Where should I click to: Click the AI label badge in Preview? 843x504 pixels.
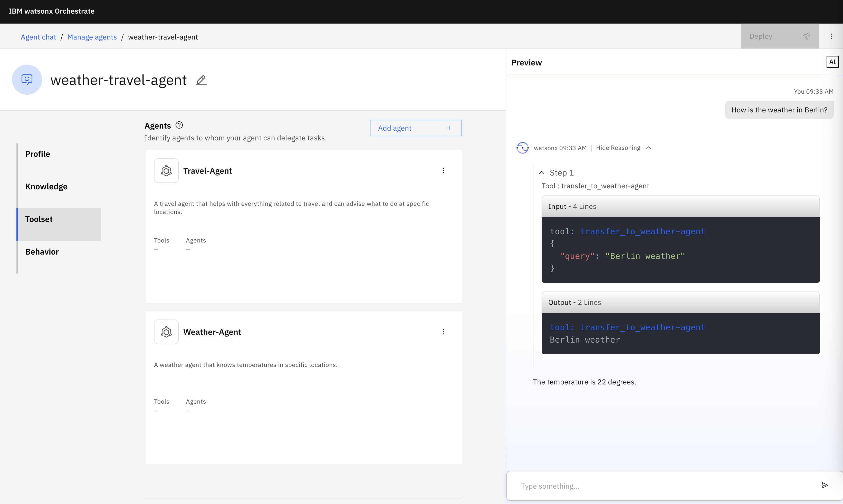click(832, 62)
